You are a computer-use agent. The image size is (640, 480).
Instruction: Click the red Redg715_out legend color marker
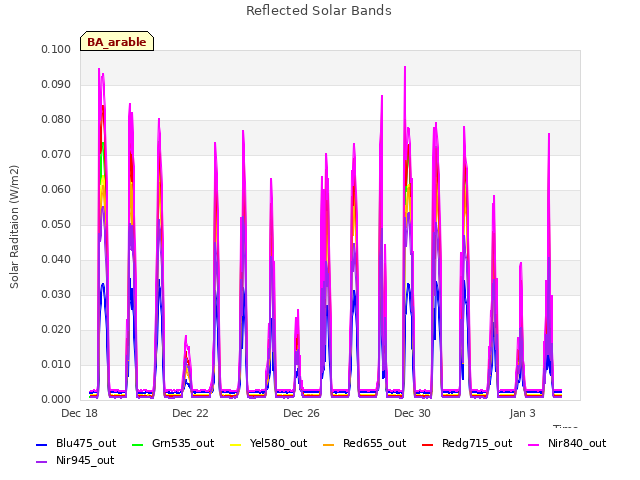click(x=427, y=444)
